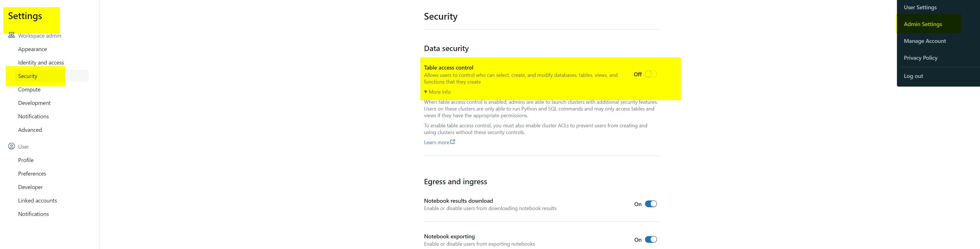Open Development settings section

(34, 103)
